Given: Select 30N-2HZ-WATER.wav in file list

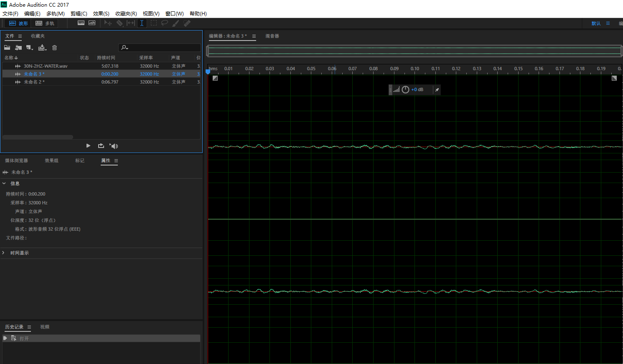Looking at the screenshot, I should tap(45, 66).
